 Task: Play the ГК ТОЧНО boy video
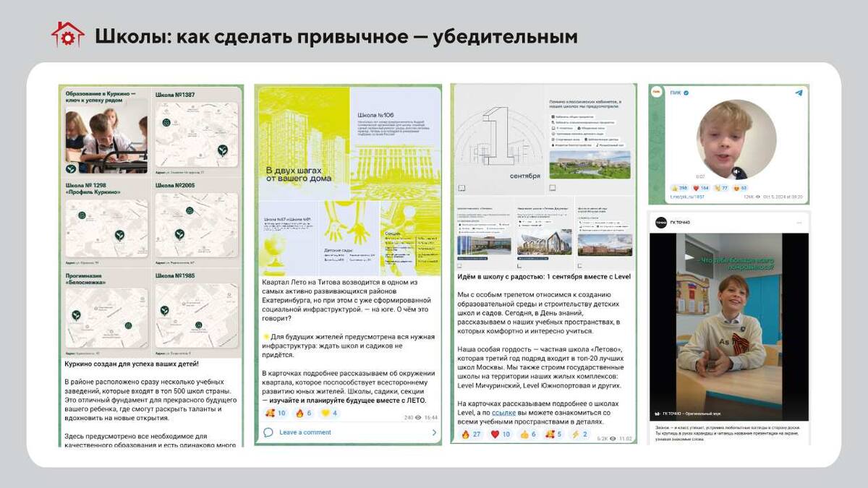click(x=728, y=328)
